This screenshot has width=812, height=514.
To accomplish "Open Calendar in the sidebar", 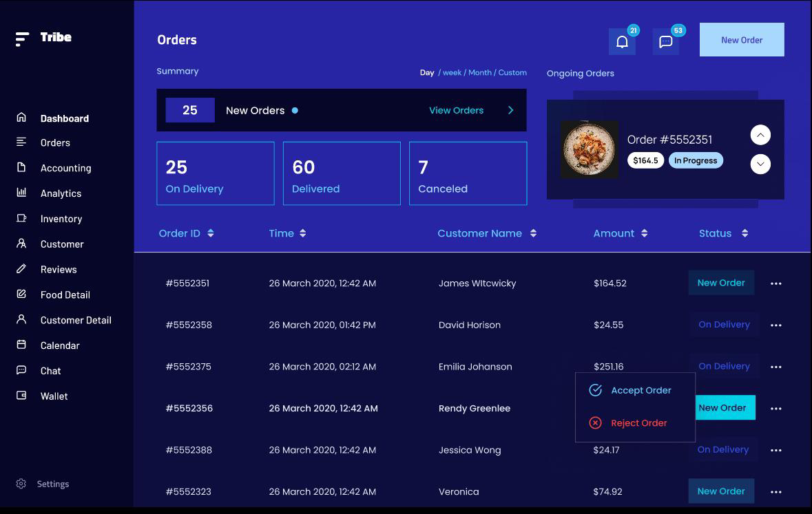I will point(60,345).
